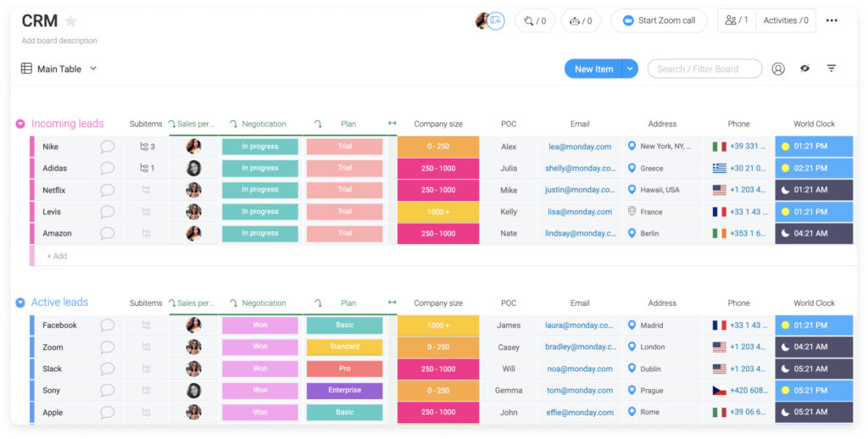
Task: Open the person filter icon
Action: [778, 69]
